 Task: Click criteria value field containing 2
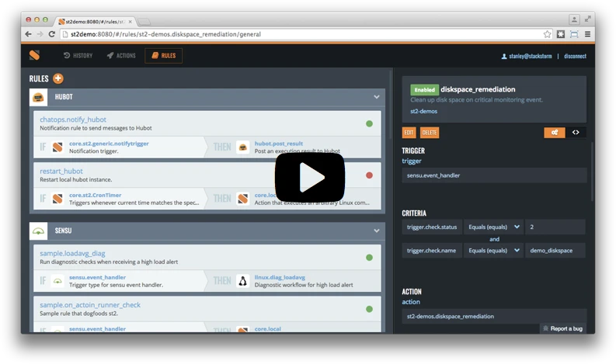click(x=555, y=227)
